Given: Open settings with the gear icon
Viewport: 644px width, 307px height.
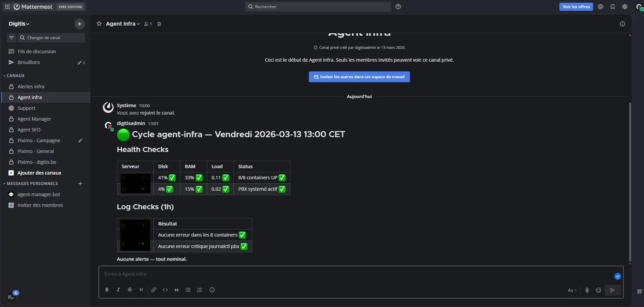Looking at the screenshot, I should click(625, 6).
